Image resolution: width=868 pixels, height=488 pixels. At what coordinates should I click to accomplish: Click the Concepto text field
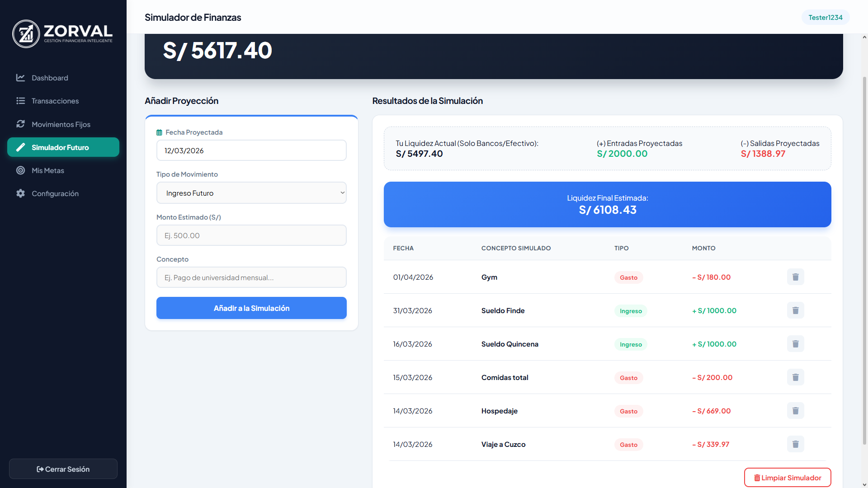click(251, 277)
